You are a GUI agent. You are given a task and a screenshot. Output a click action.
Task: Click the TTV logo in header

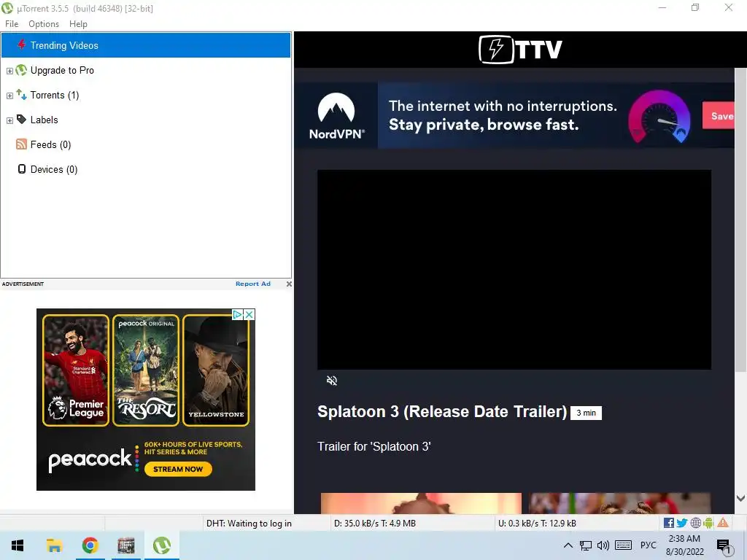[520, 50]
